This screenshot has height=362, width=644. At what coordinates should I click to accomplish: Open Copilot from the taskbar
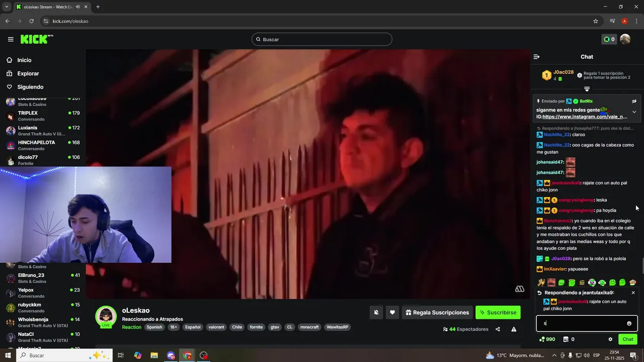pyautogui.click(x=137, y=355)
